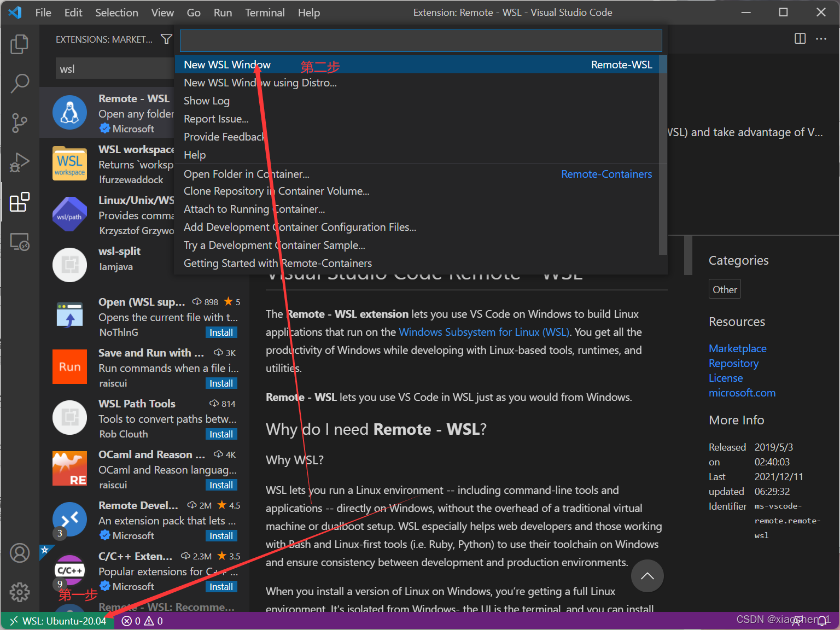Open the Accounts menu icon

[20, 553]
